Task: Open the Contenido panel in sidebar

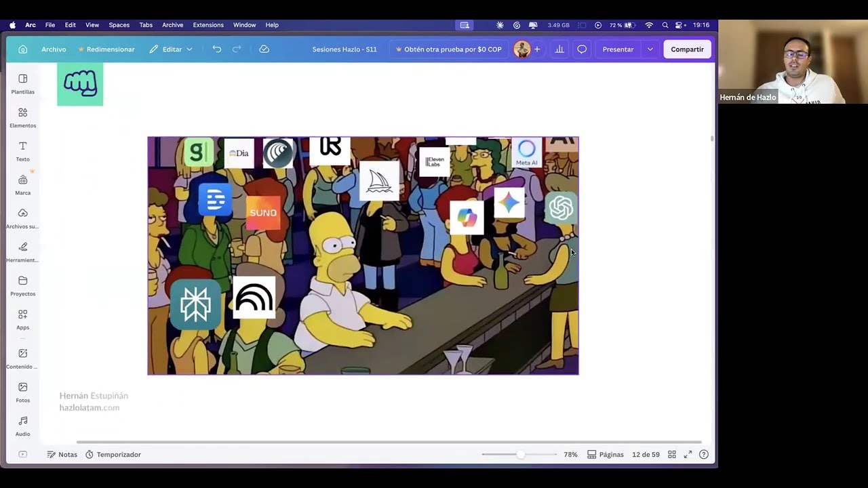Action: (x=22, y=359)
